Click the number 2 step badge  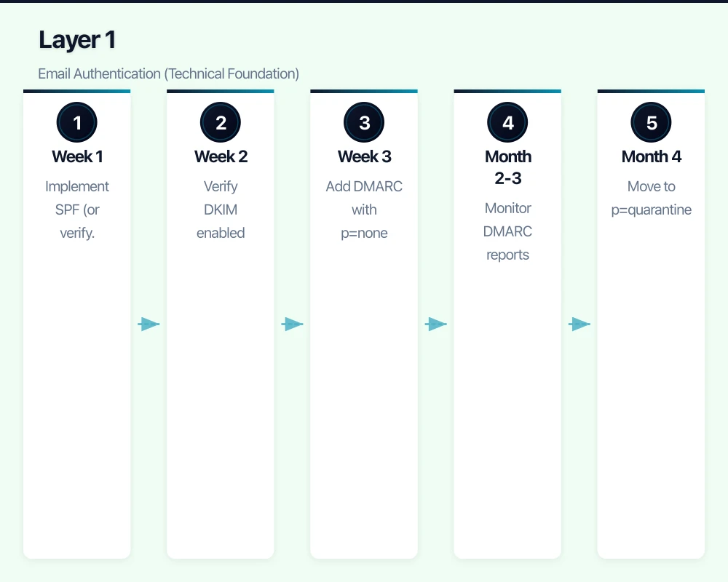click(221, 123)
